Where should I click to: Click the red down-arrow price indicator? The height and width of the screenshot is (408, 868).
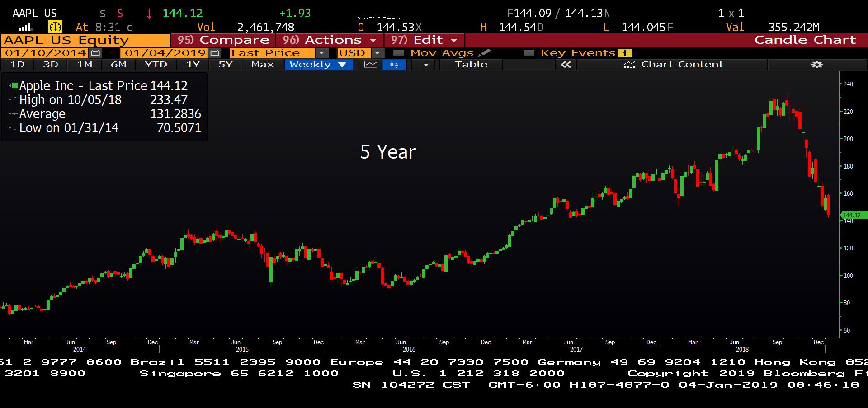pyautogui.click(x=149, y=14)
